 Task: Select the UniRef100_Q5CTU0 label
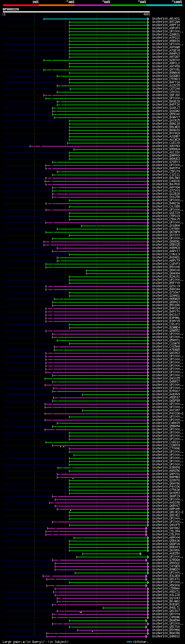pyautogui.click(x=166, y=627)
